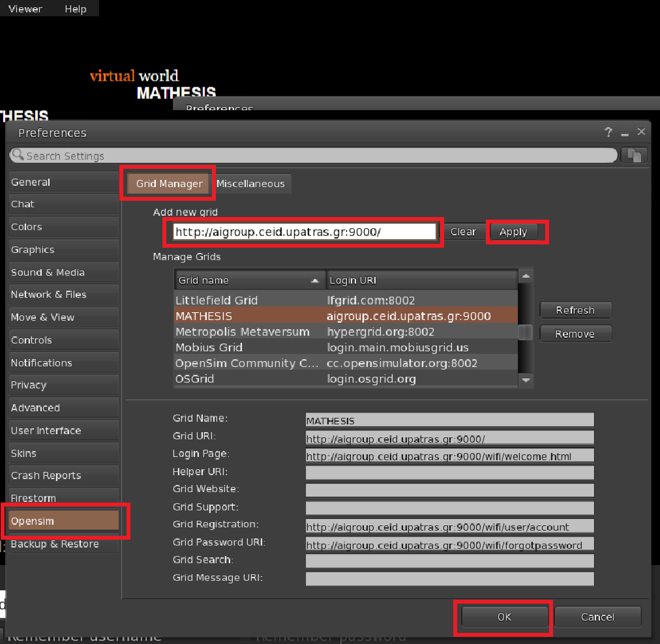Click the empty Grid Website field

coord(449,490)
